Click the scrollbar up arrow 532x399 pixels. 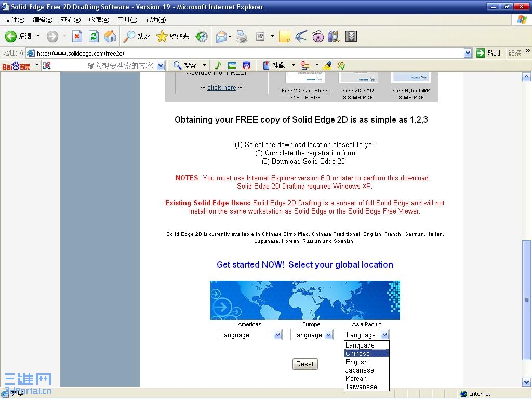(x=526, y=77)
